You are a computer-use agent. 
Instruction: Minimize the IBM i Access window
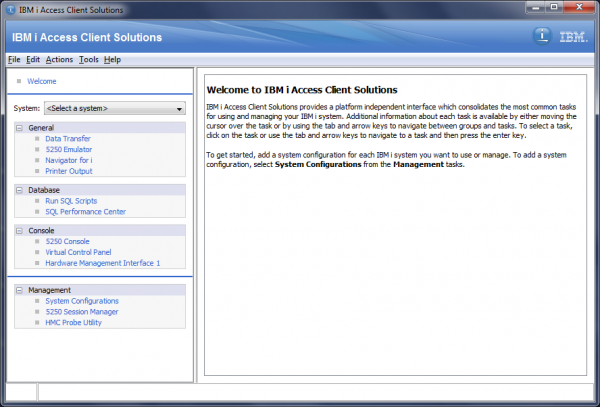[x=535, y=7]
